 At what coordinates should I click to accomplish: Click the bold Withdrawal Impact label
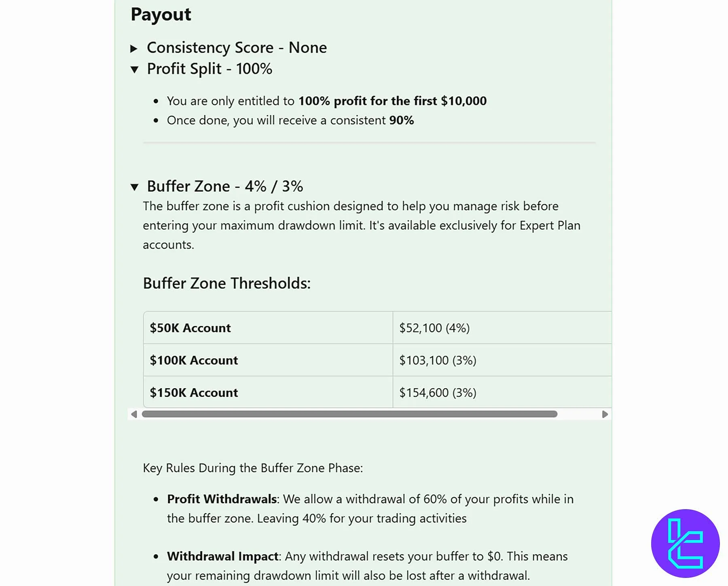[222, 556]
